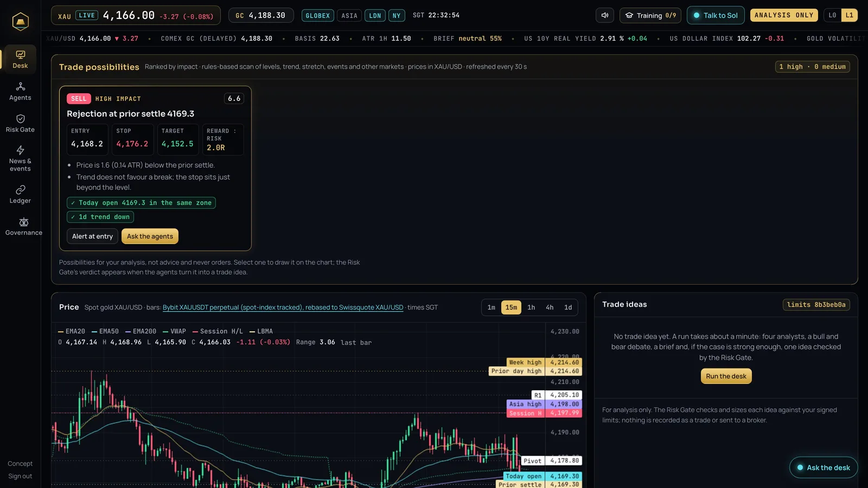Open Training 0/9 progress
The width and height of the screenshot is (868, 488).
650,15
